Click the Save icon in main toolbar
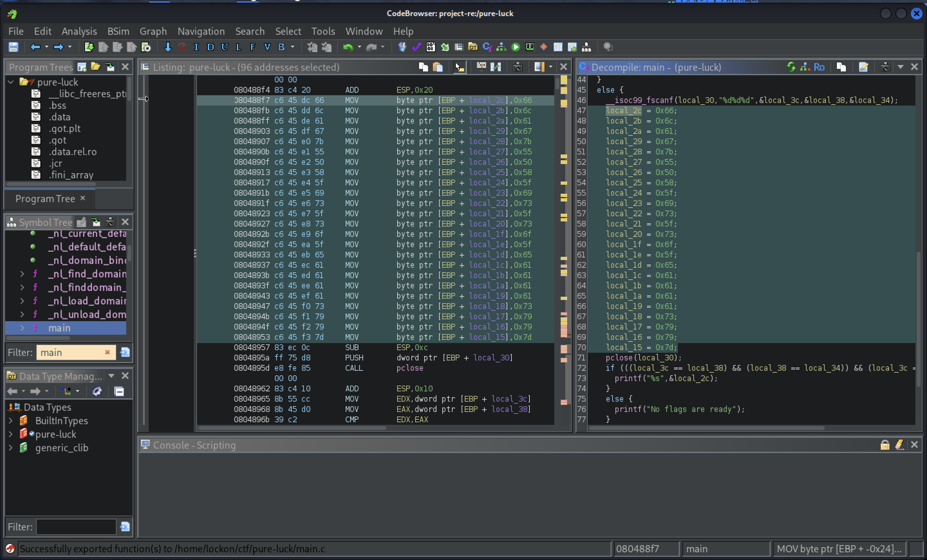 click(x=13, y=47)
